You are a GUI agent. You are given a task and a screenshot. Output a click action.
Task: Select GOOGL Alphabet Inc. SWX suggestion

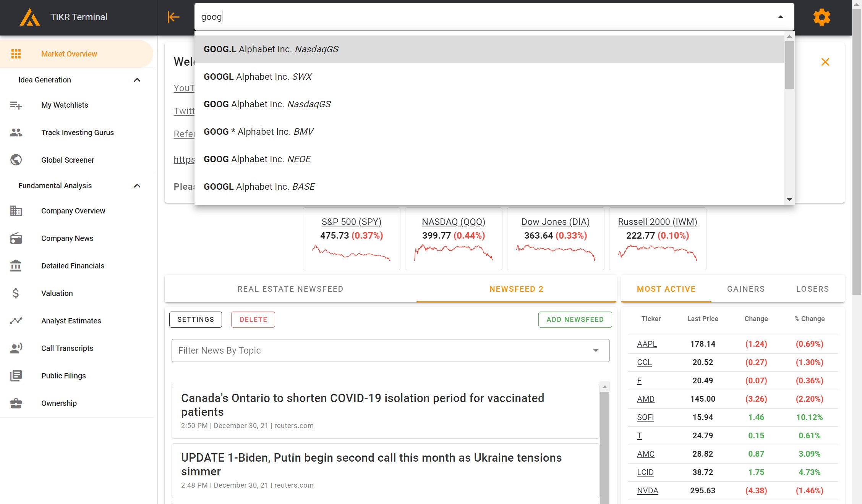click(x=489, y=77)
